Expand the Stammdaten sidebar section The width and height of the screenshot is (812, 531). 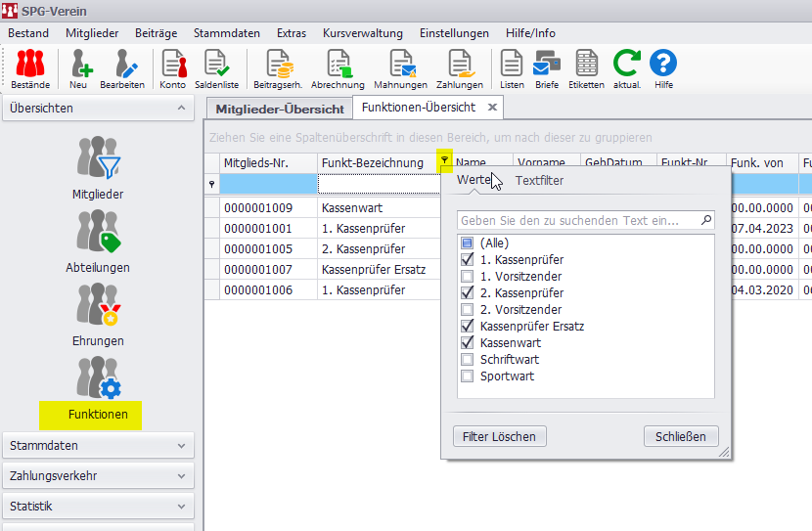(98, 446)
